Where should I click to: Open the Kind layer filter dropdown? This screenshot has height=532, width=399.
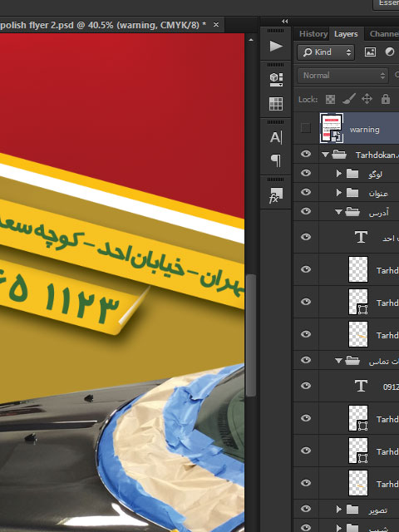[x=326, y=52]
